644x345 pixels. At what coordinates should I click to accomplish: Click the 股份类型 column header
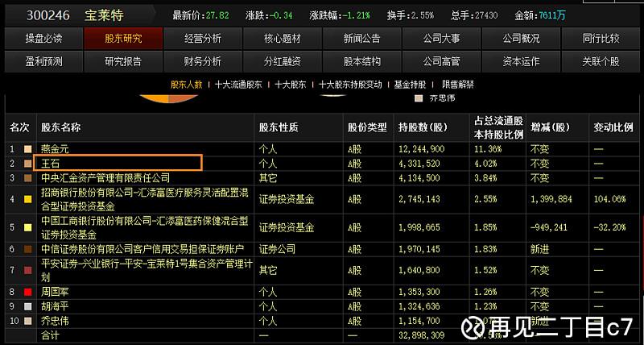[x=367, y=127]
